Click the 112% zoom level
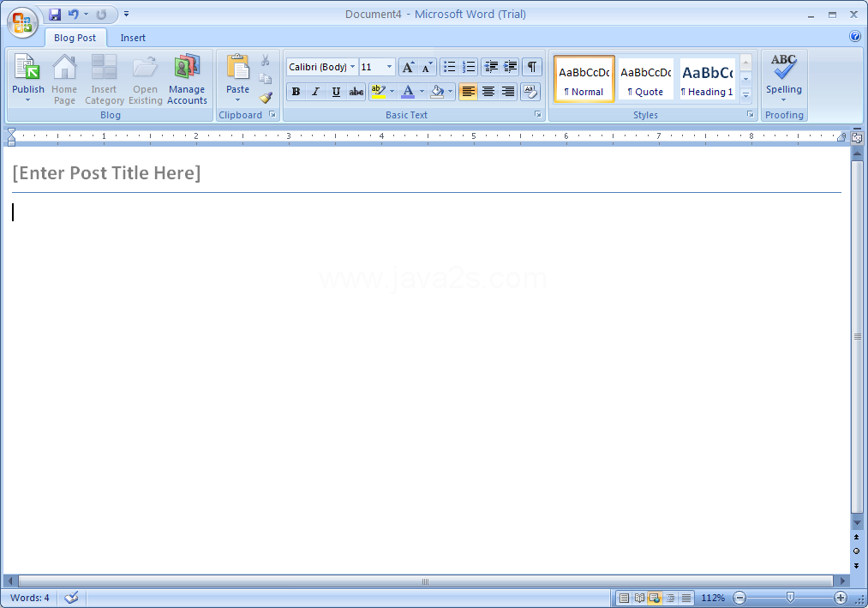Image resolution: width=868 pixels, height=608 pixels. [x=712, y=598]
